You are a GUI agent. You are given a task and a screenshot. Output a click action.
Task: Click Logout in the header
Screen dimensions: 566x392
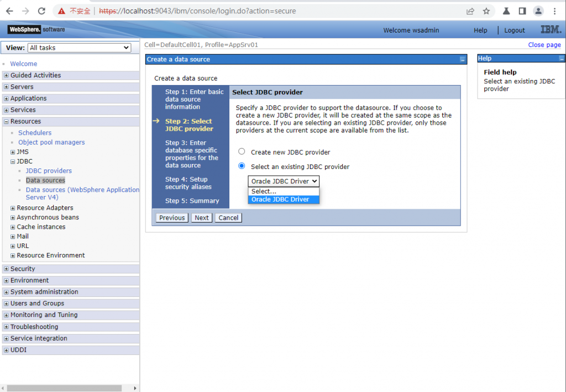pos(515,30)
